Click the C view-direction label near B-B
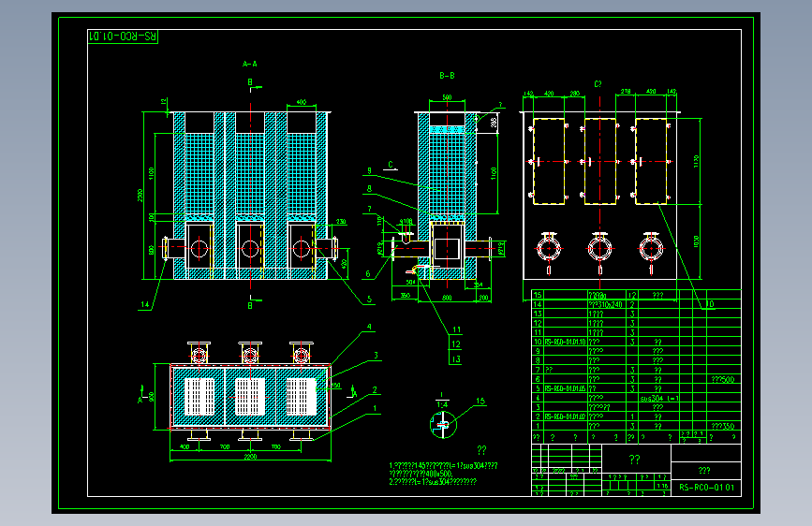The image size is (812, 526). [x=391, y=165]
